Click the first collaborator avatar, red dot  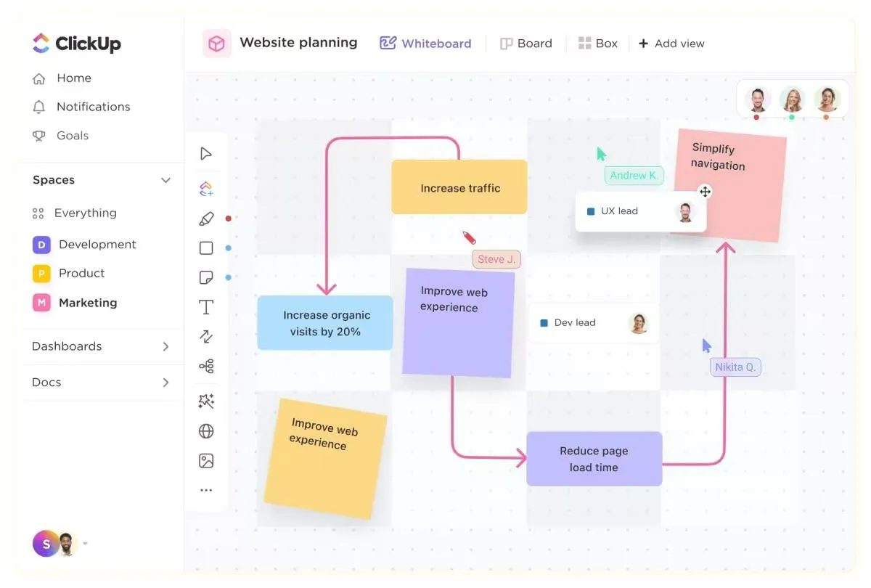[757, 99]
